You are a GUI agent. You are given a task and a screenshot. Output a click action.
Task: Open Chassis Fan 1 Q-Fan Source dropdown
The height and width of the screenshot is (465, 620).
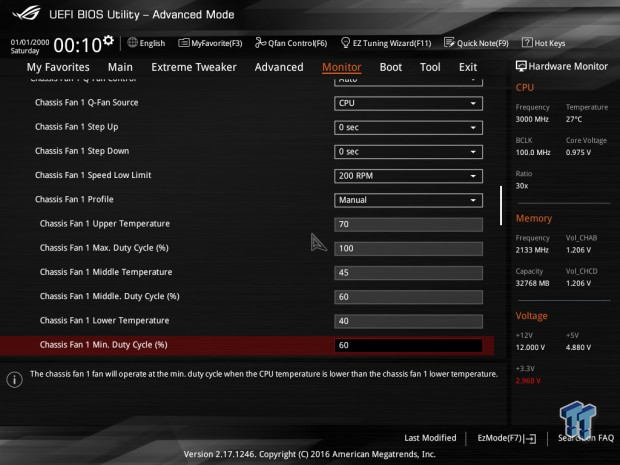point(408,103)
